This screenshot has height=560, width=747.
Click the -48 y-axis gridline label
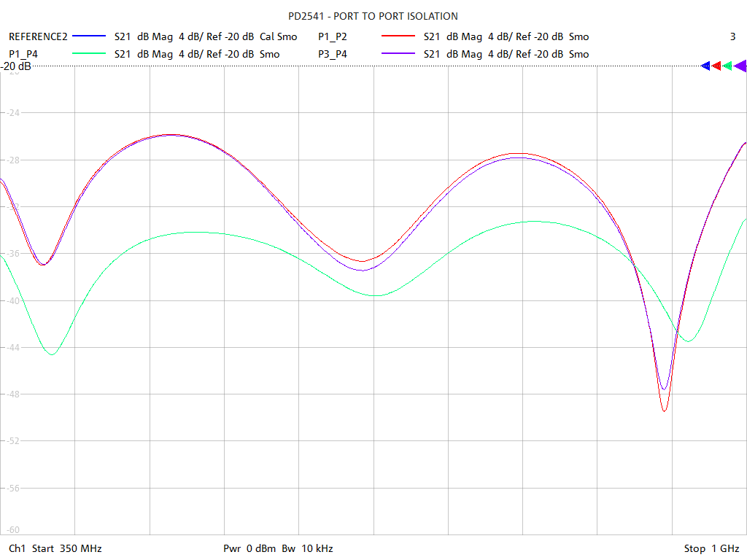(x=12, y=394)
